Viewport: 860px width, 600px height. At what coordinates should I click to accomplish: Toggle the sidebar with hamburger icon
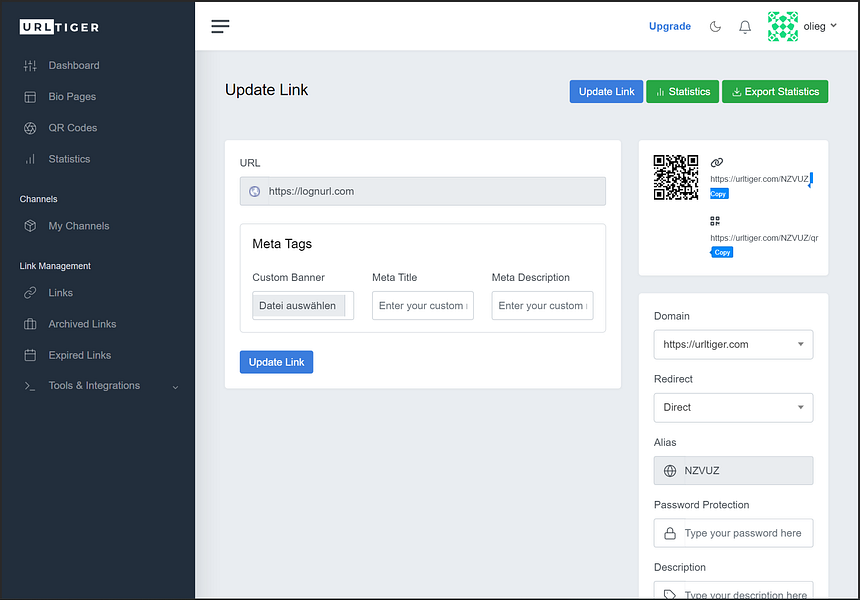tap(220, 26)
